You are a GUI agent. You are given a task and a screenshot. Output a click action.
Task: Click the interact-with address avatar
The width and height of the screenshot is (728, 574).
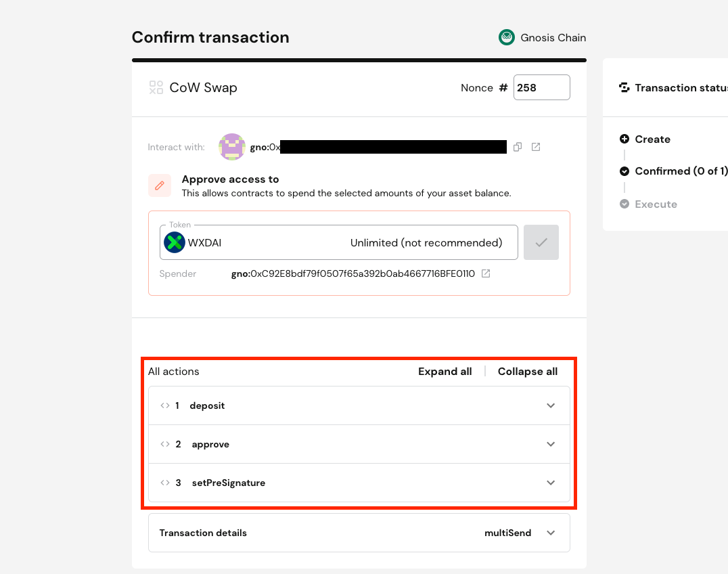point(232,147)
